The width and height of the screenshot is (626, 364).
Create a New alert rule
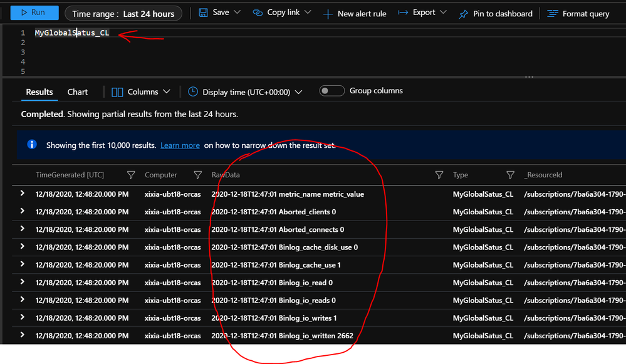pyautogui.click(x=355, y=14)
